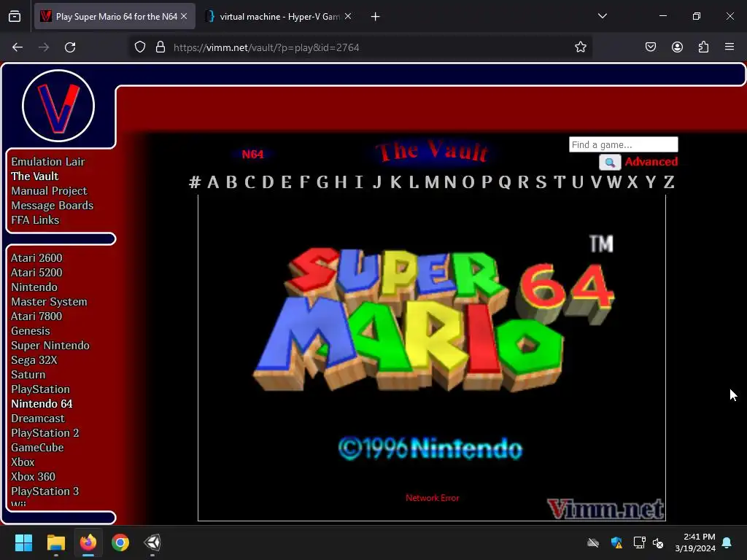Close the virtual machine Hyper-V tab
Image resolution: width=747 pixels, height=560 pixels.
pos(348,16)
